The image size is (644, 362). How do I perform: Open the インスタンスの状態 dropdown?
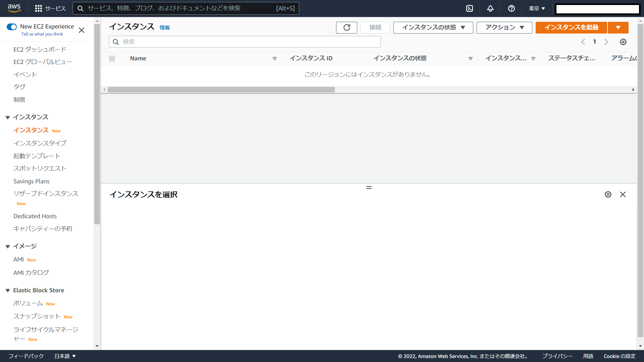click(433, 27)
